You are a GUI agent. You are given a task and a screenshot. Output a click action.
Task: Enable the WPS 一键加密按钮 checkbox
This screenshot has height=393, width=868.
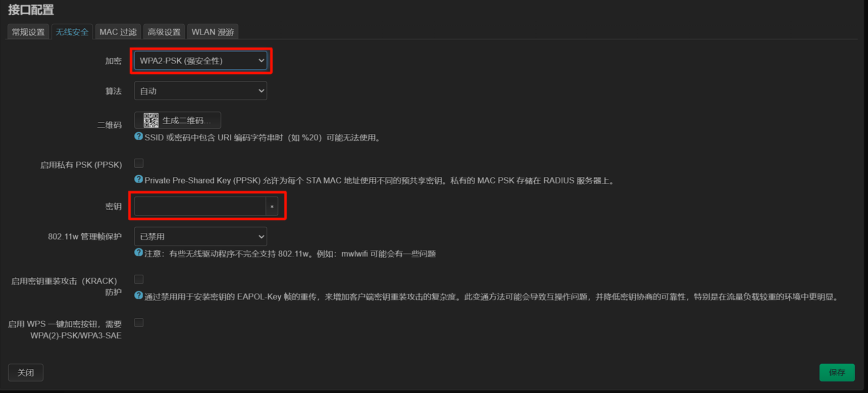pos(139,322)
